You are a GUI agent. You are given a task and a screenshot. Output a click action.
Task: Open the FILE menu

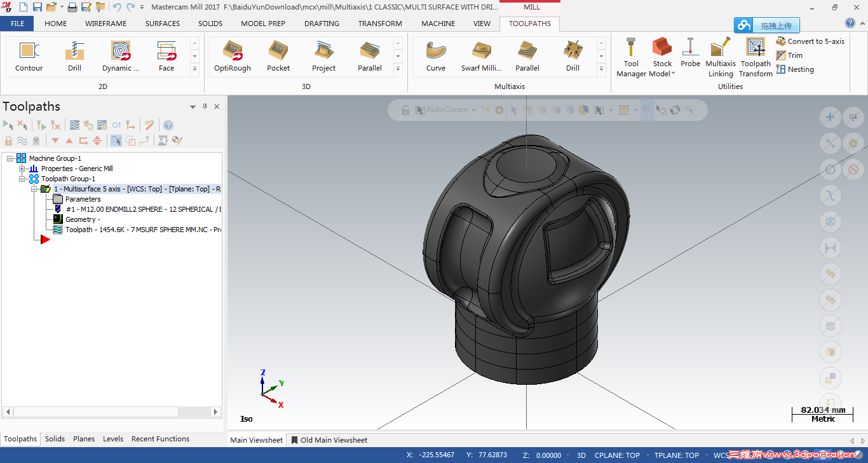pyautogui.click(x=17, y=24)
